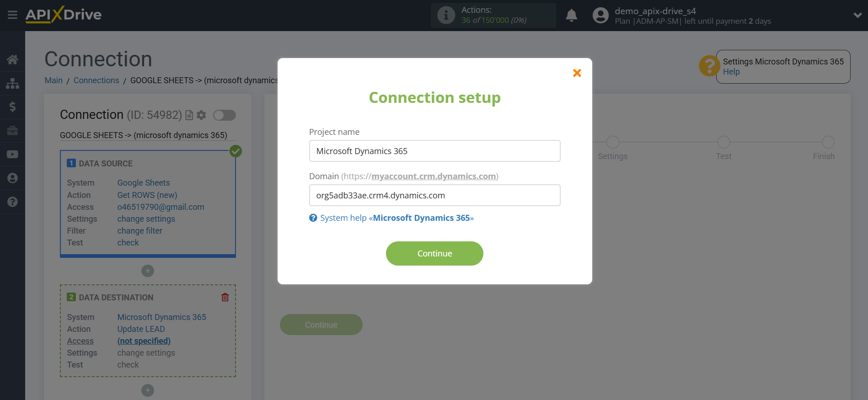Click the connection document copy icon

[189, 115]
